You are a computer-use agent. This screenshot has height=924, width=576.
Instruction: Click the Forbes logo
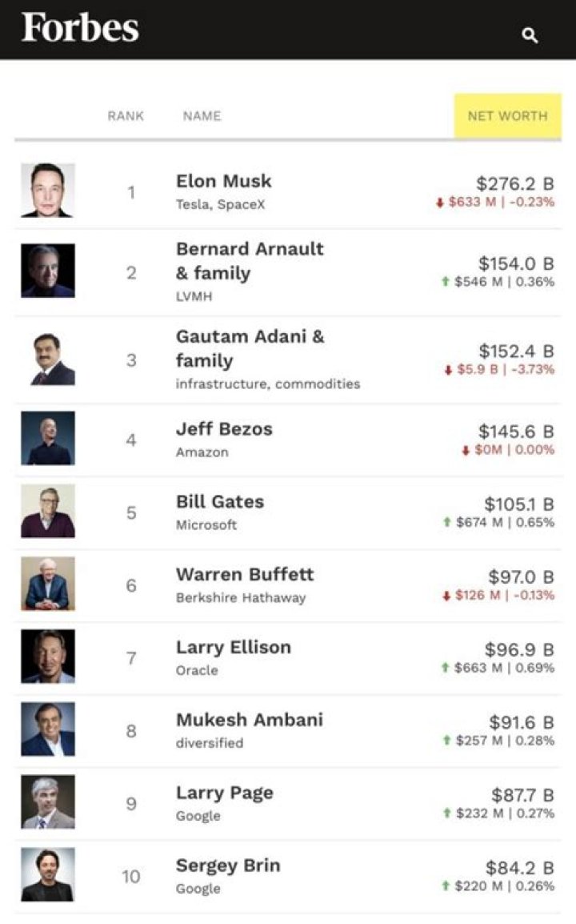tap(78, 29)
